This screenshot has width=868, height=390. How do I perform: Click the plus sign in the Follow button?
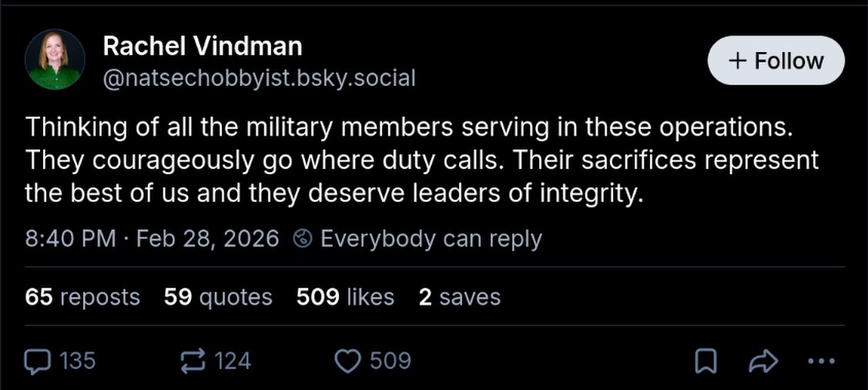[x=737, y=61]
